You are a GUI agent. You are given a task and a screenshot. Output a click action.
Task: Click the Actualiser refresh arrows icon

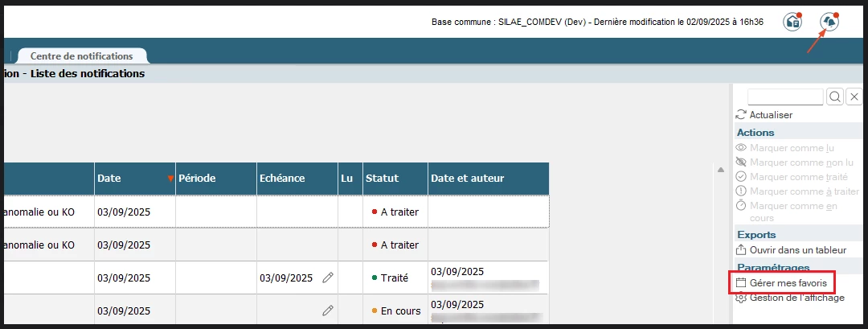coord(741,115)
